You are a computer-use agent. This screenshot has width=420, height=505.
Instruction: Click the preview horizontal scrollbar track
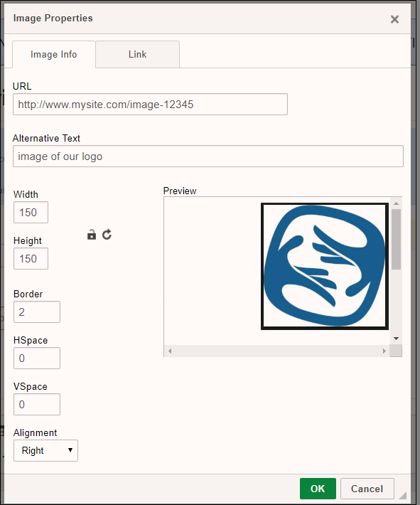coord(276,351)
